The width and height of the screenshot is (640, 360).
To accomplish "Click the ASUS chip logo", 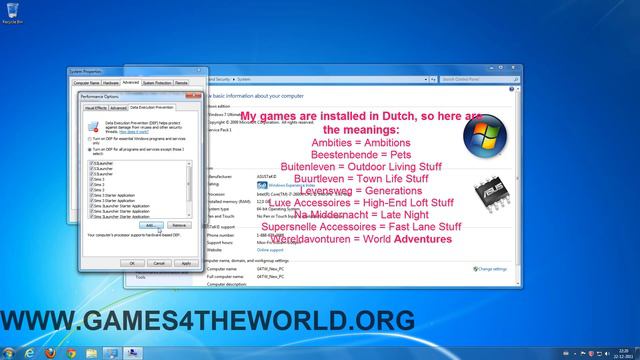I will (x=491, y=194).
